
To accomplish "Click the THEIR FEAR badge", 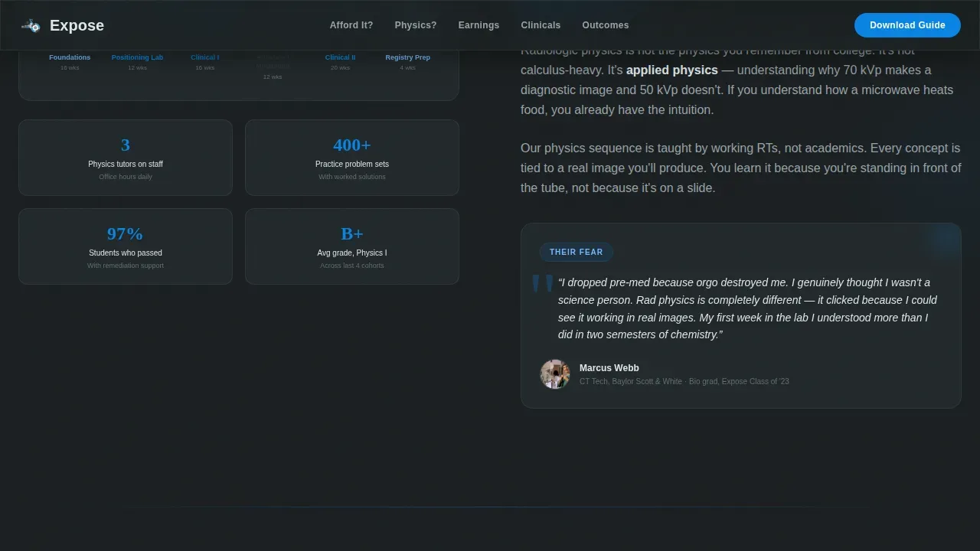I will coord(577,252).
